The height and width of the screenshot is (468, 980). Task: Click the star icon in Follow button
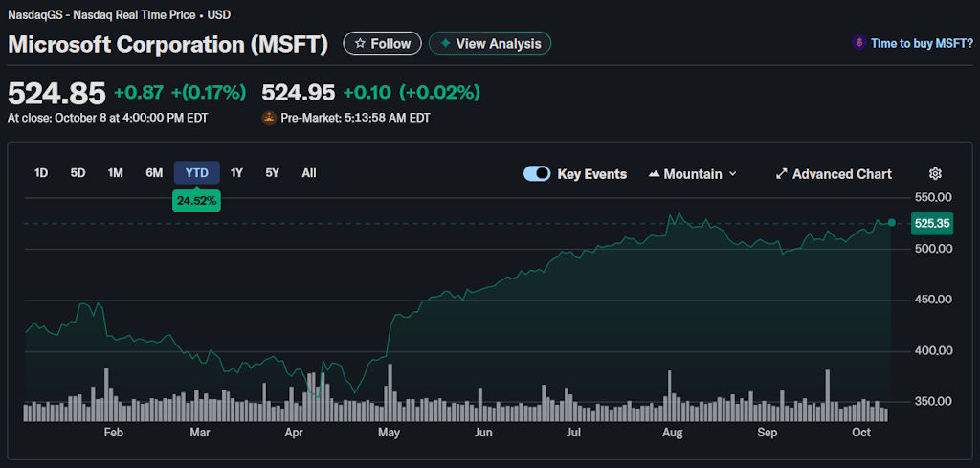pyautogui.click(x=360, y=44)
